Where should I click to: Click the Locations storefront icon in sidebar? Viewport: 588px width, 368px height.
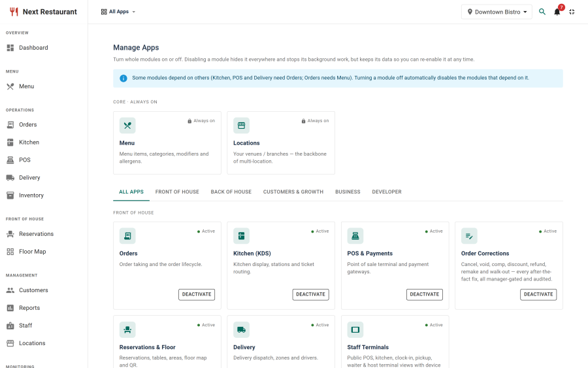[x=10, y=343]
